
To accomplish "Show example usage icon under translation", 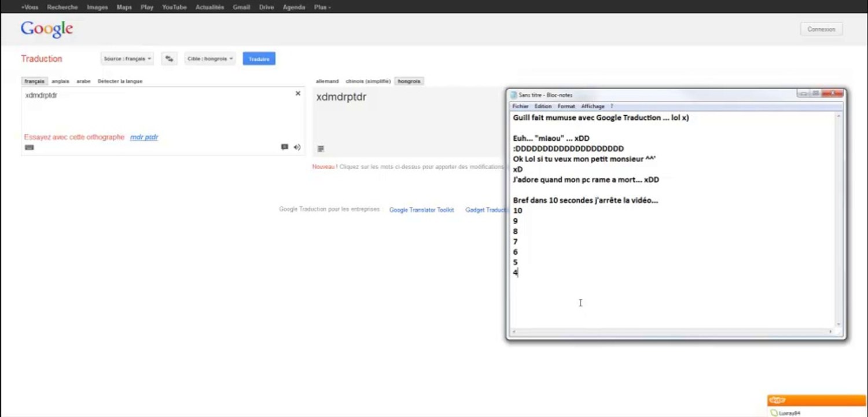I will click(x=321, y=149).
